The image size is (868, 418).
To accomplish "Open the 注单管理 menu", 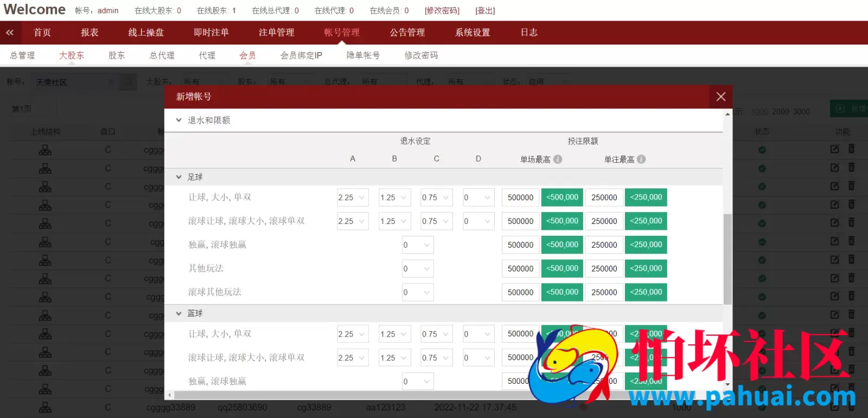I will pyautogui.click(x=277, y=33).
